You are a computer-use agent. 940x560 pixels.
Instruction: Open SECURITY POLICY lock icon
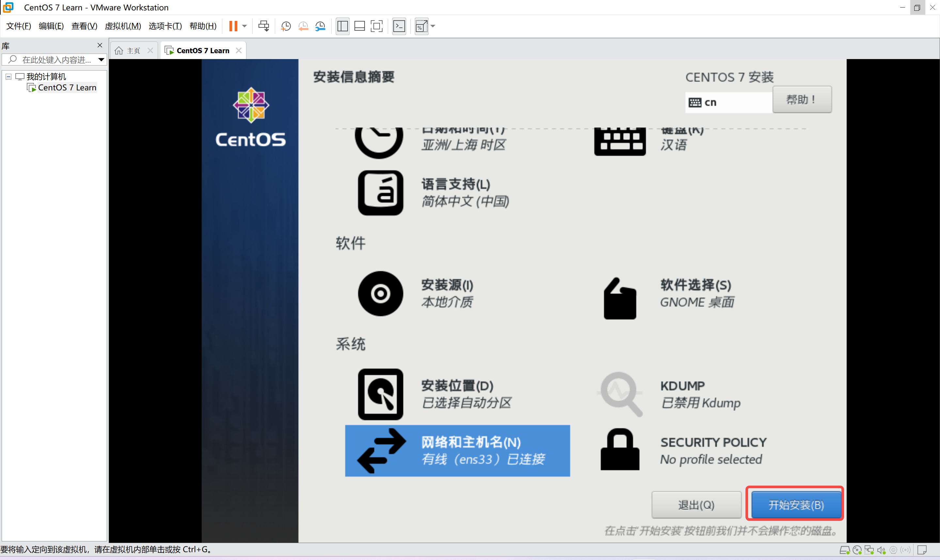[x=619, y=449]
